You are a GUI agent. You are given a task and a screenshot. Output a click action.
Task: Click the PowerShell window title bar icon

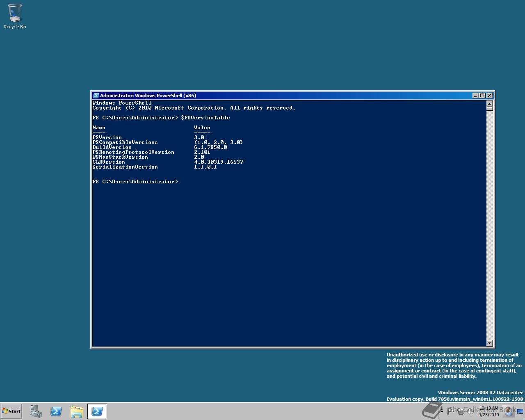click(96, 96)
